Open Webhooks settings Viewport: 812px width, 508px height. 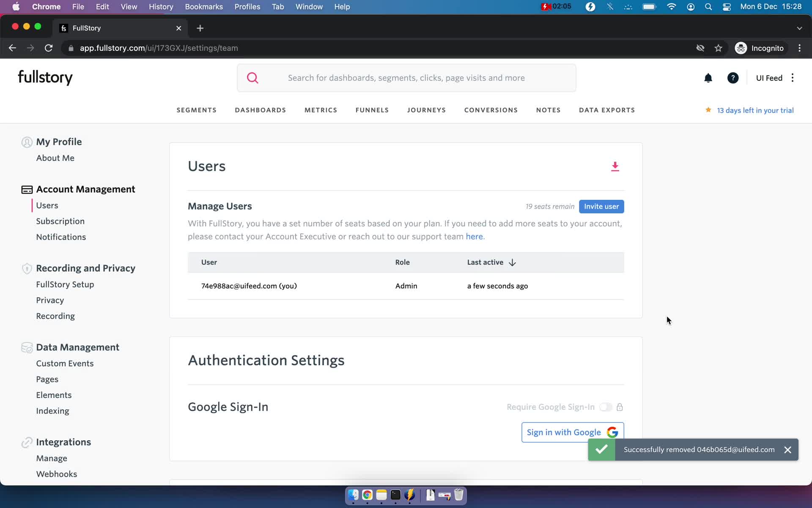(x=57, y=474)
